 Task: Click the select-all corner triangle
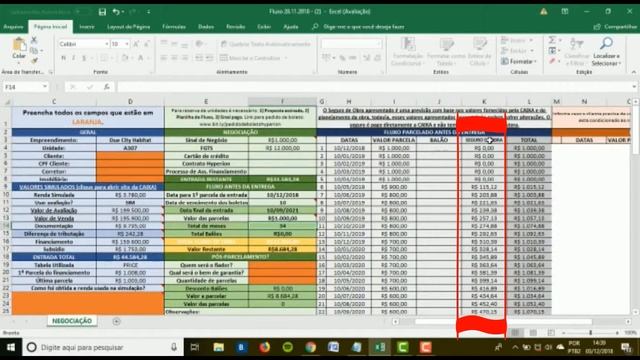tap(7, 101)
